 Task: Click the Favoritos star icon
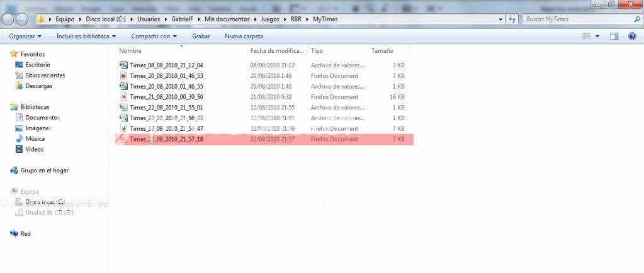(x=14, y=53)
